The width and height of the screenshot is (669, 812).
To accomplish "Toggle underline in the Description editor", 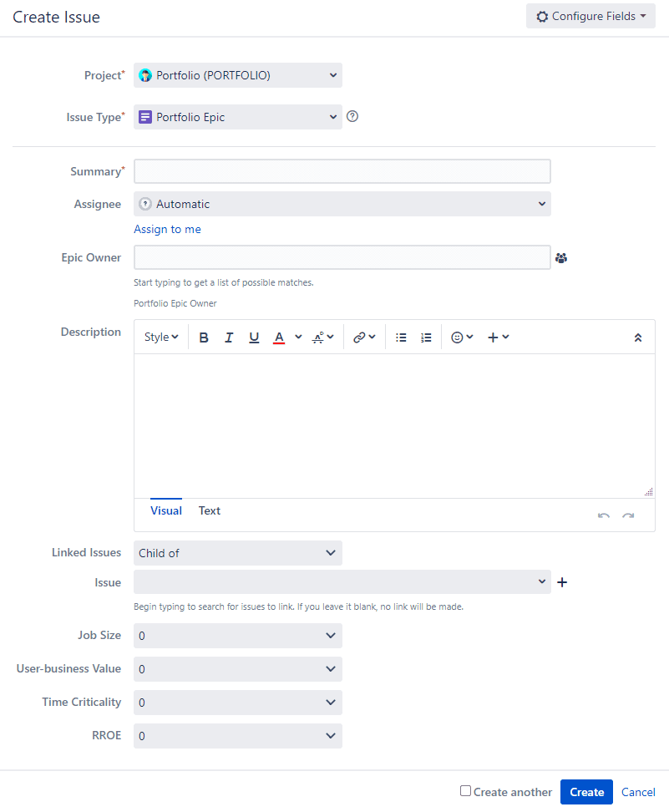I will point(254,337).
